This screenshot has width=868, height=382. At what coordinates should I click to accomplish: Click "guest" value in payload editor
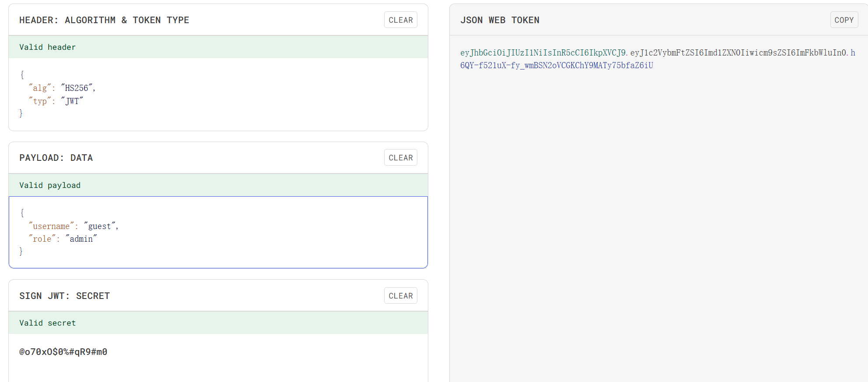99,226
